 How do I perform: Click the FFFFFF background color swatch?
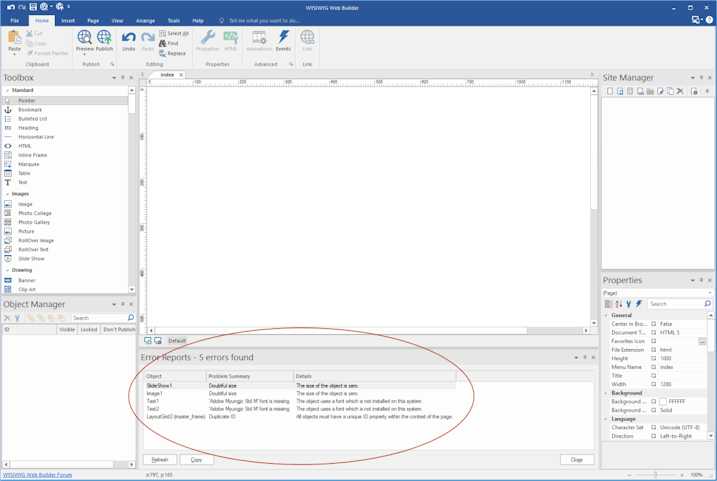(x=663, y=402)
